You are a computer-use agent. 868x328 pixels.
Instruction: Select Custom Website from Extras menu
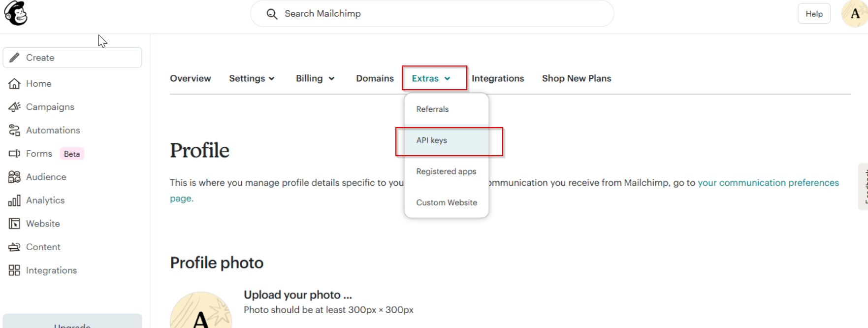point(447,202)
